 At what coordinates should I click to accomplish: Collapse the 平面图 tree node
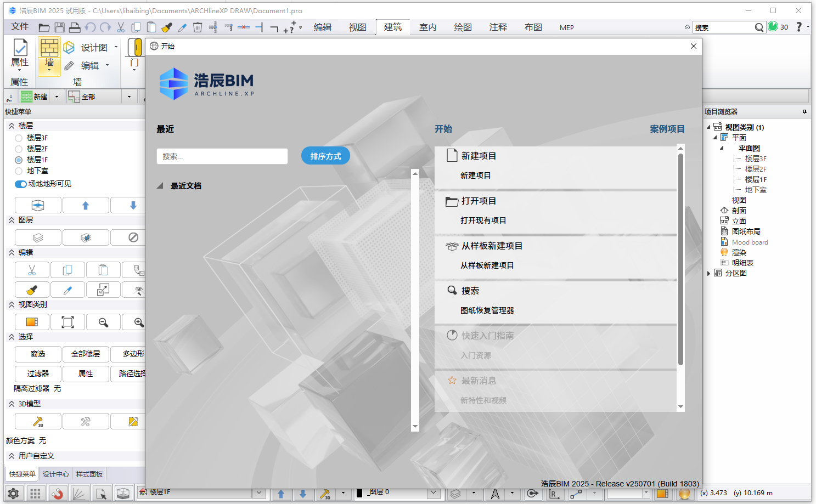723,148
